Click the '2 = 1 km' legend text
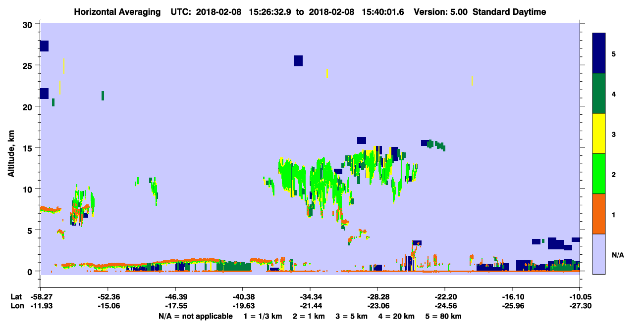The height and width of the screenshot is (330, 644). tap(309, 316)
